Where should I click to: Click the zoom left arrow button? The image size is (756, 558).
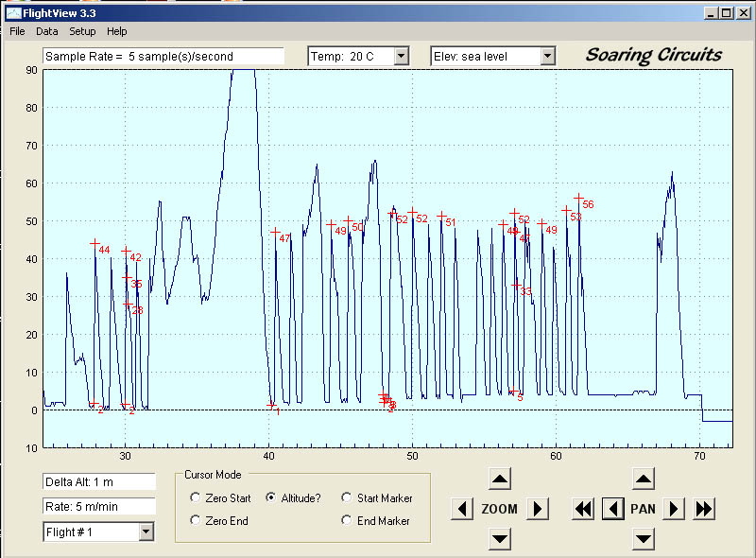[462, 509]
